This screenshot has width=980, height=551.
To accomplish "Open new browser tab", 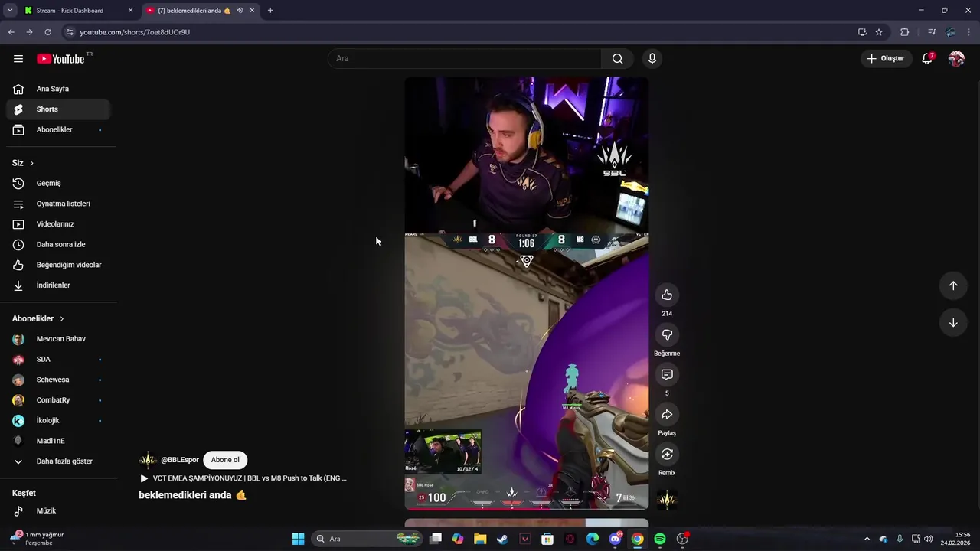I will [x=270, y=11].
